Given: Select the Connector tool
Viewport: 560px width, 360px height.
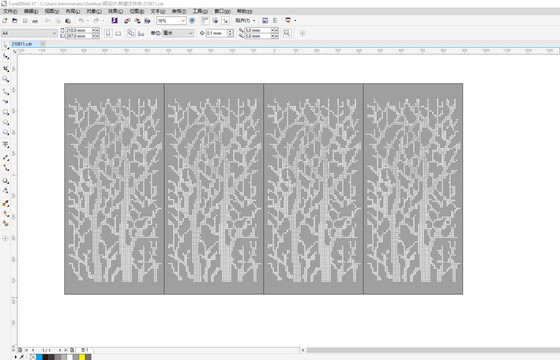Looking at the screenshot, I should coord(5,168).
